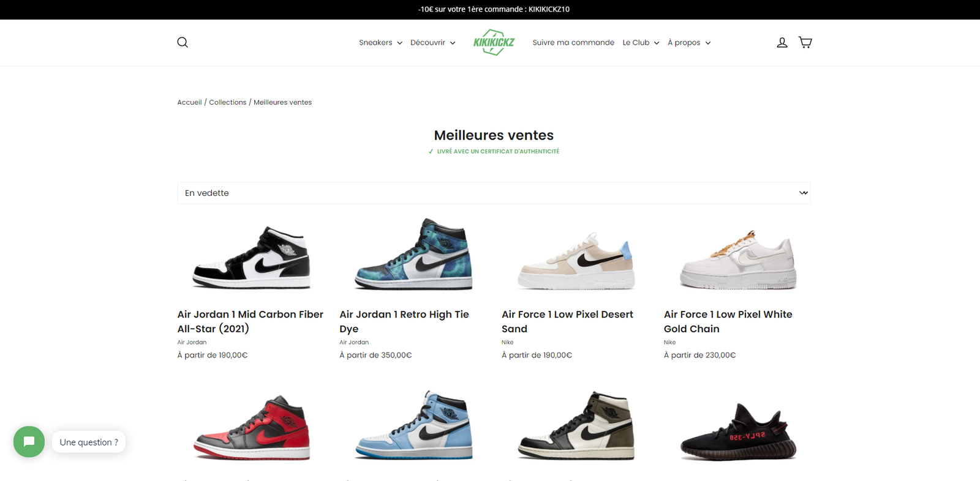Navigate to Collections breadcrumb link
The image size is (980, 481).
coord(227,102)
